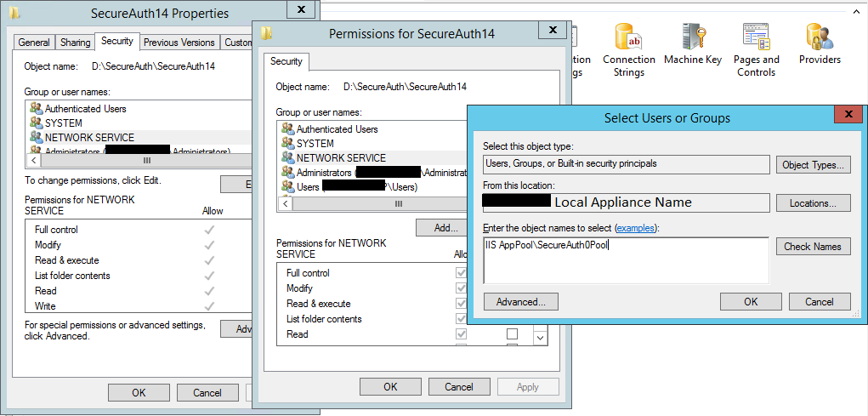868x416 pixels.
Task: Tick the Deny checkbox for Read permission
Action: point(512,334)
